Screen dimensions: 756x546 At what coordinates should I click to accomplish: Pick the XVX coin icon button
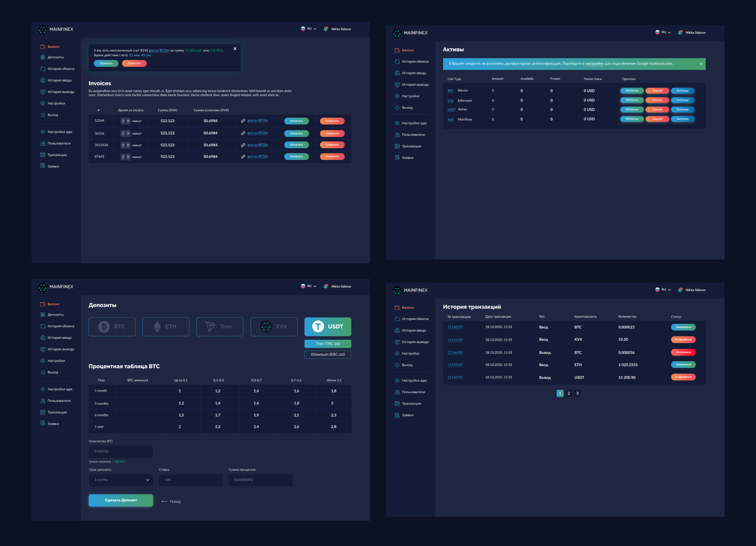[x=267, y=327]
